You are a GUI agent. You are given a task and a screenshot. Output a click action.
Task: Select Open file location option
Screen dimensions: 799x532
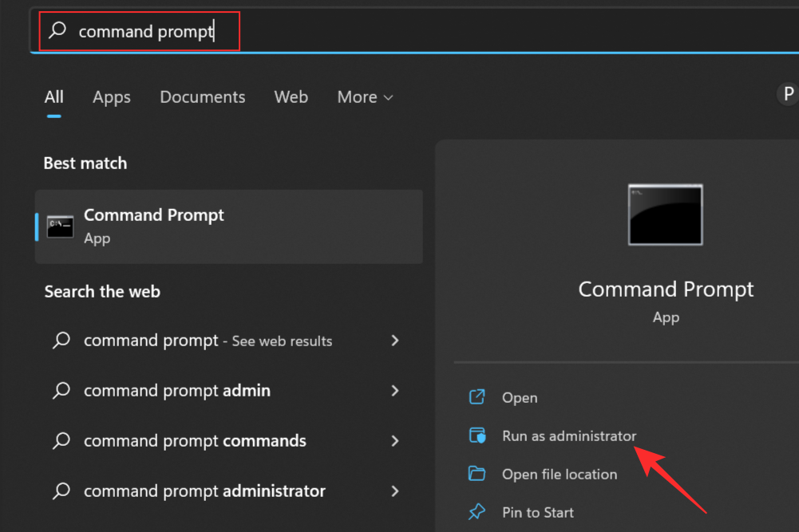[559, 475]
